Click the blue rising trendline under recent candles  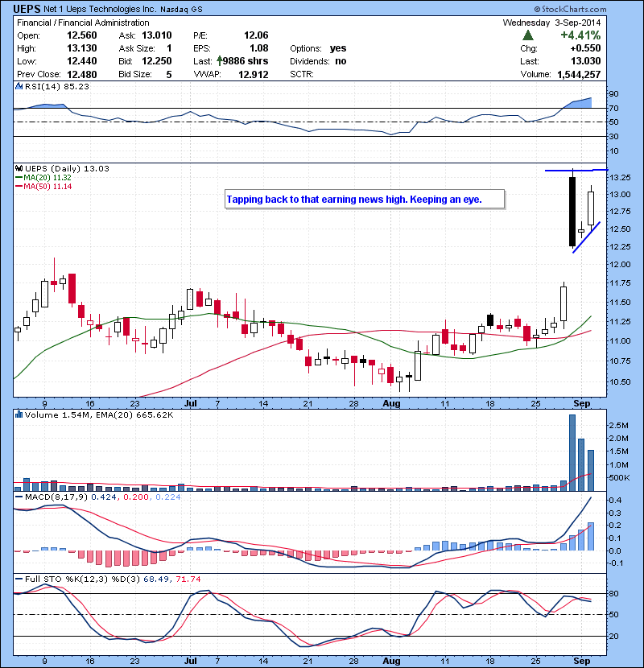[x=587, y=237]
